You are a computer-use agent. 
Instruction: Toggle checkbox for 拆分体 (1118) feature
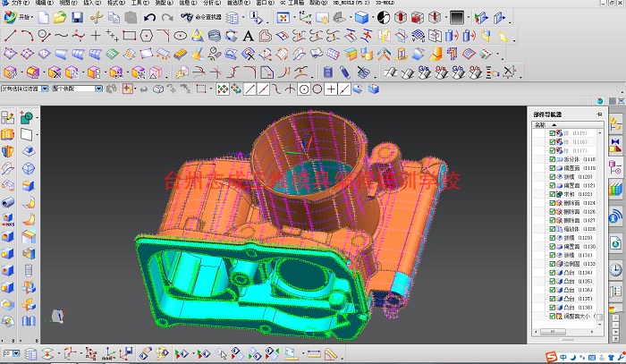552,159
